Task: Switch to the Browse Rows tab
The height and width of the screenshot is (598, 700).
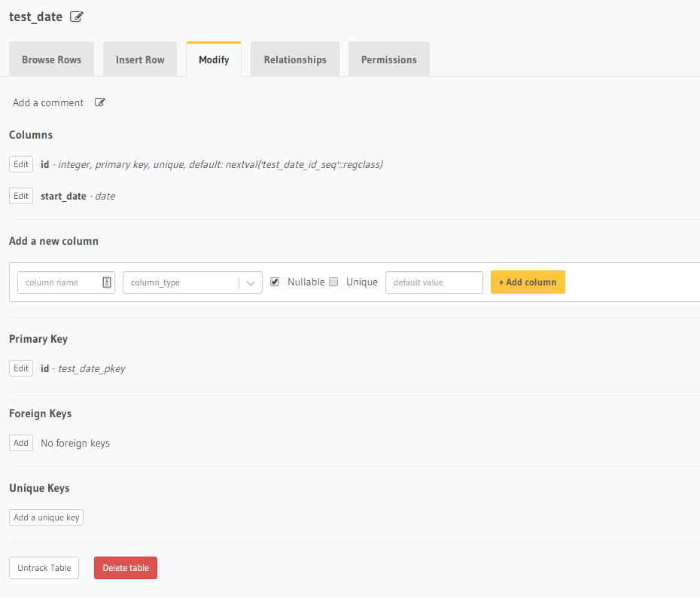Action: 51,59
